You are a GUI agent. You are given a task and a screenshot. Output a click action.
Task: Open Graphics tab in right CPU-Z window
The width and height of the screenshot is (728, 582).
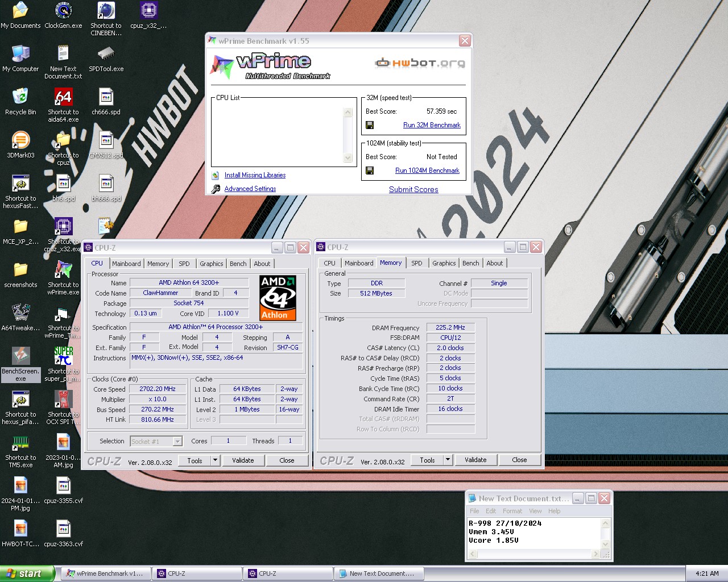point(444,263)
